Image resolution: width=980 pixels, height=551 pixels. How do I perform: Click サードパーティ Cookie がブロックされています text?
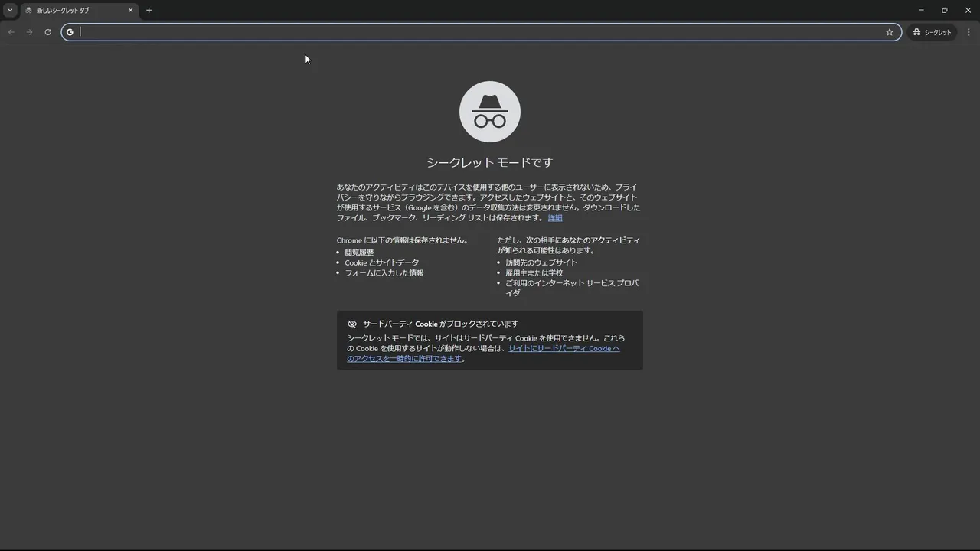[440, 324]
